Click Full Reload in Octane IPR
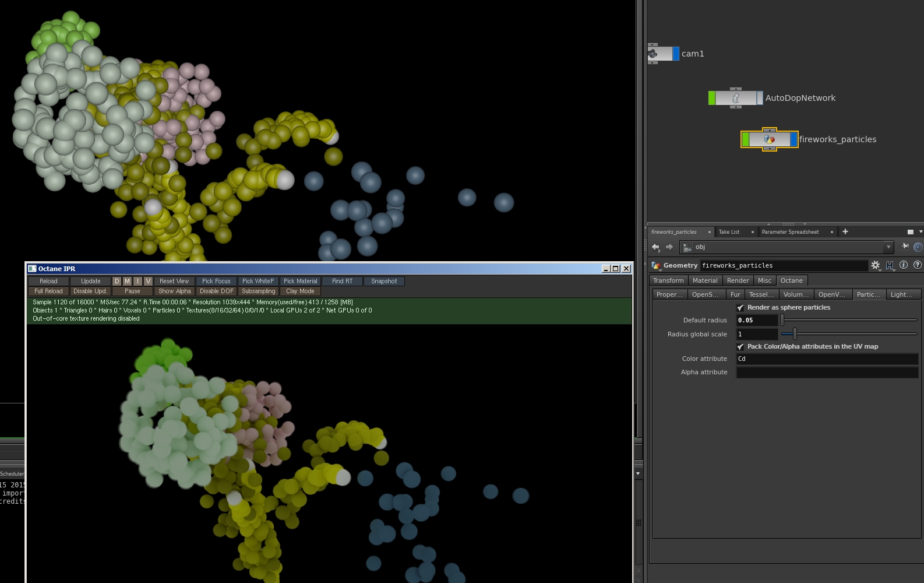 click(x=48, y=291)
